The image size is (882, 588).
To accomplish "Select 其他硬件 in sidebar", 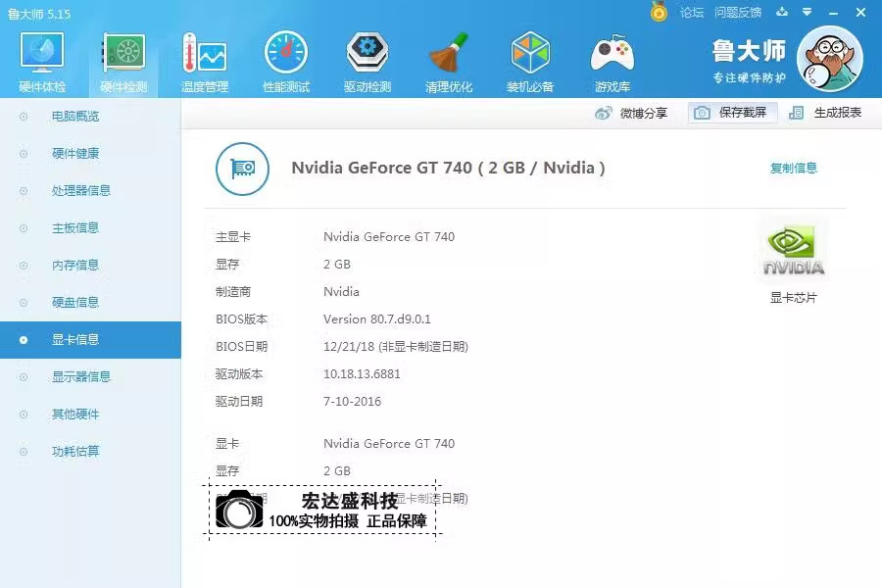I will tap(90, 415).
